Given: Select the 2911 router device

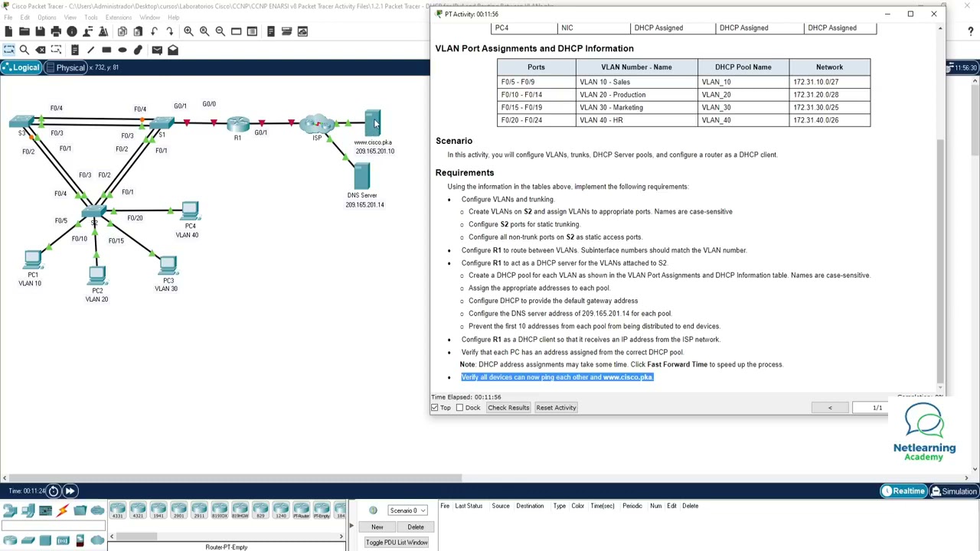Looking at the screenshot, I should [x=199, y=510].
